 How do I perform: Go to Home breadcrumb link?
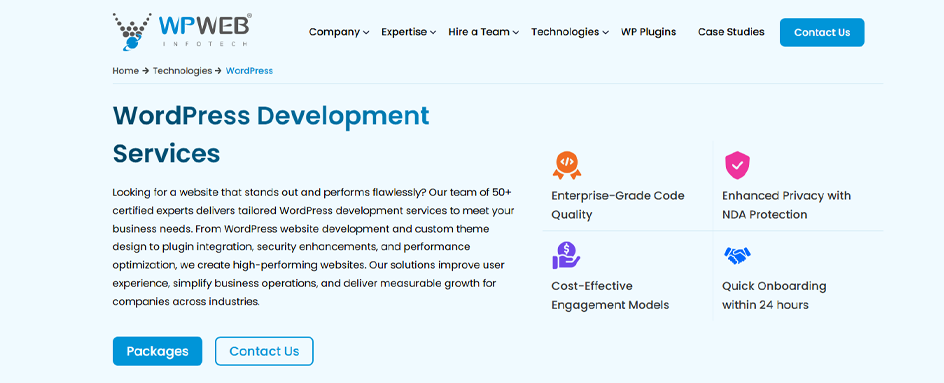click(x=125, y=70)
